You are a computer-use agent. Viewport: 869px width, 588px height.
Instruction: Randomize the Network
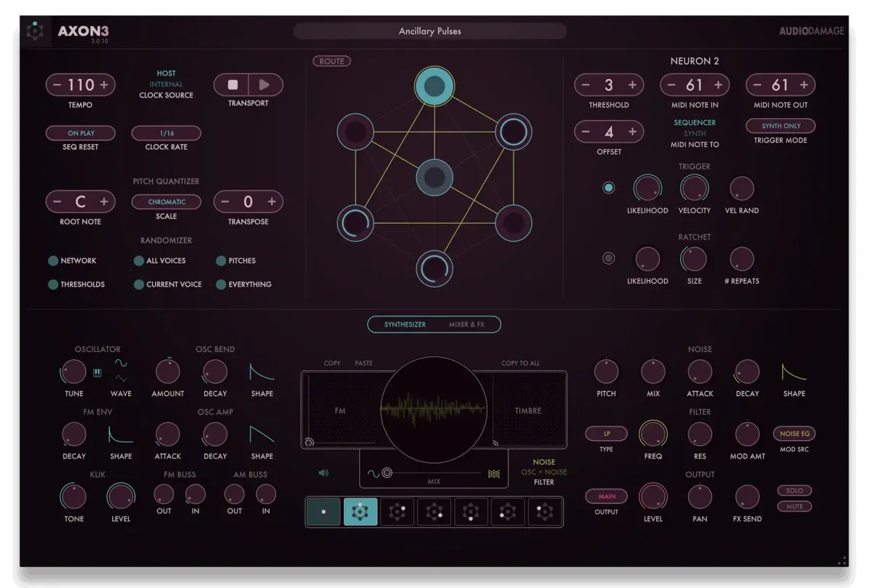click(53, 261)
